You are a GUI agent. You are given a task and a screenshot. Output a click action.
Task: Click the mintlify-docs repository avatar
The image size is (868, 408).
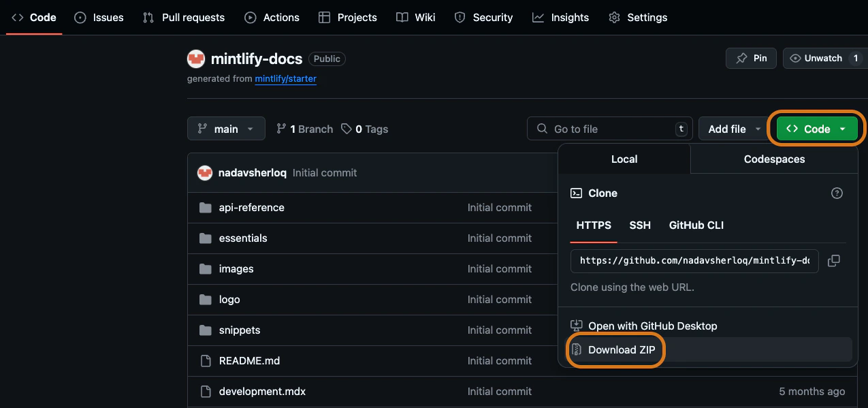(196, 59)
